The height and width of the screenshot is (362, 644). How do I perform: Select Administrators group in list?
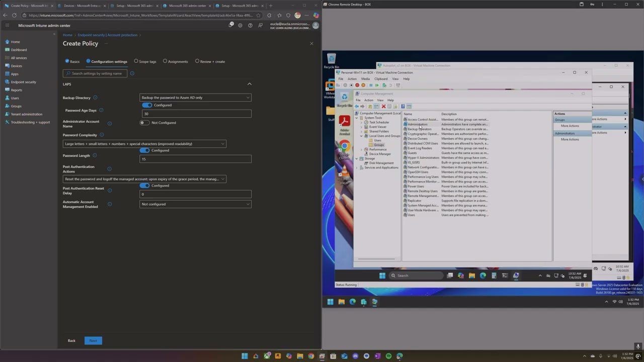click(417, 124)
